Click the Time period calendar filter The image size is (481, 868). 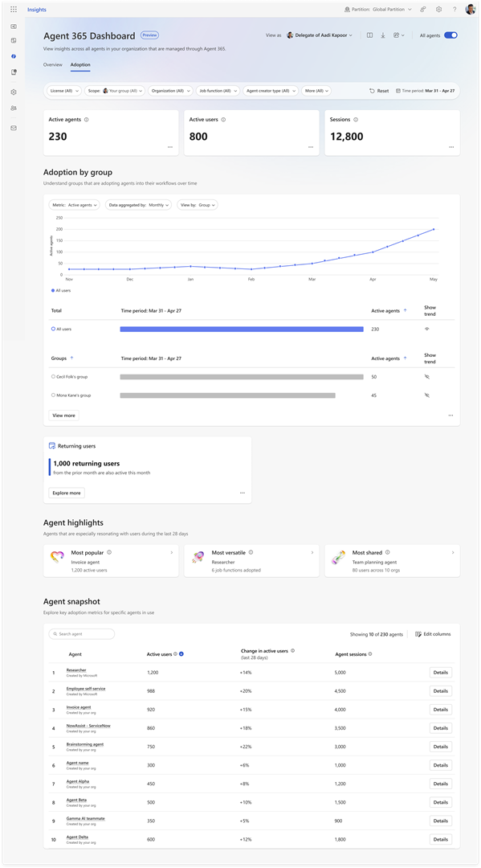pos(425,91)
